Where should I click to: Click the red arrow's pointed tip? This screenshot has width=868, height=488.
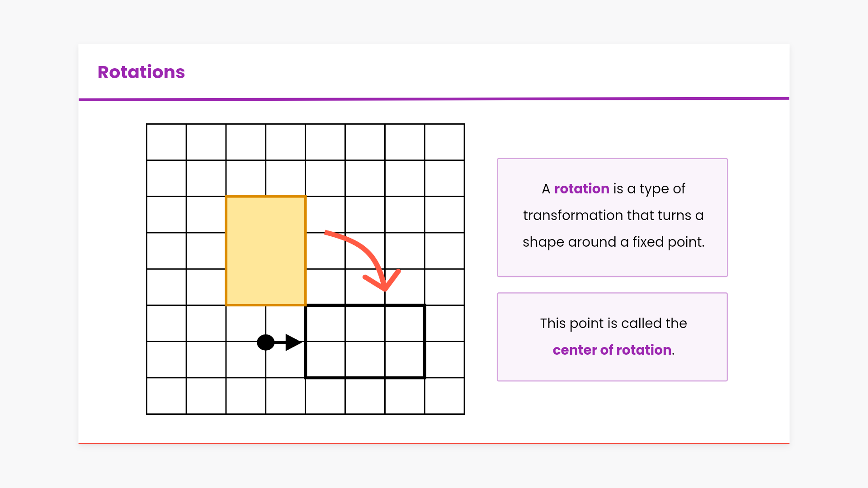click(x=385, y=288)
